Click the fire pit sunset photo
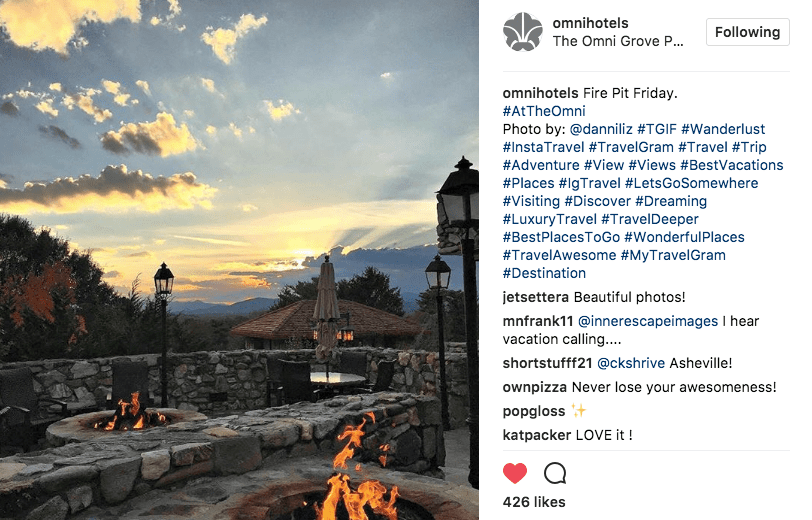 click(239, 260)
